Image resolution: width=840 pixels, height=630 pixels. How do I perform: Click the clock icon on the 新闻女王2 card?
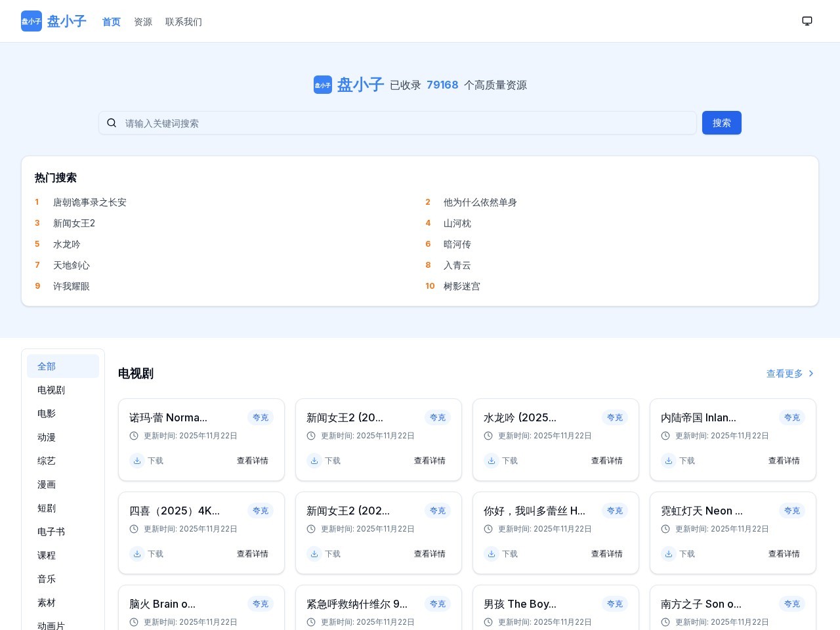pyautogui.click(x=311, y=435)
